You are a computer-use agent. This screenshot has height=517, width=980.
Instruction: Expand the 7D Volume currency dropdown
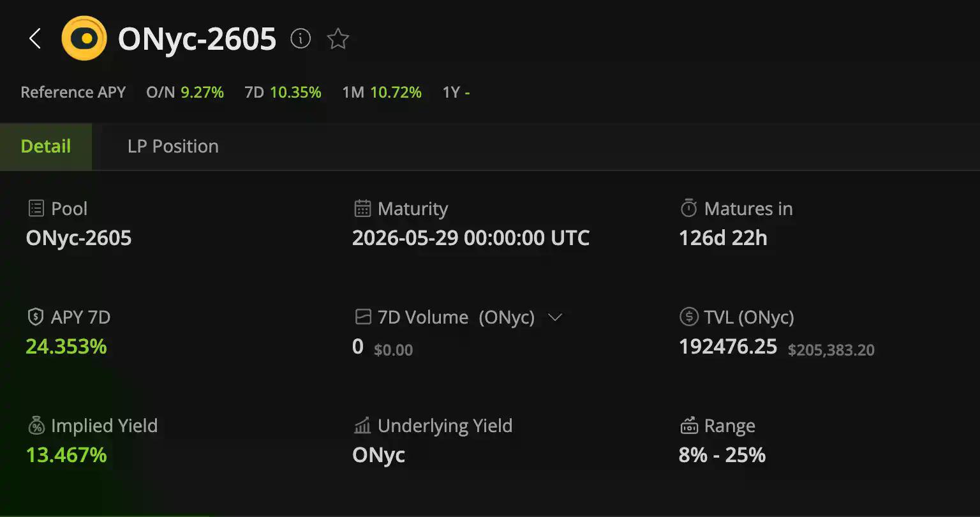point(555,317)
